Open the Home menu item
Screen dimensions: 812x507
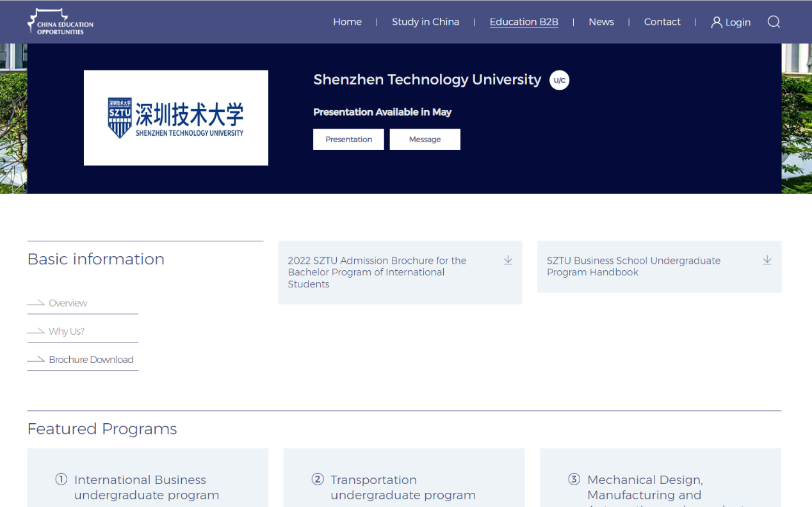pos(347,22)
